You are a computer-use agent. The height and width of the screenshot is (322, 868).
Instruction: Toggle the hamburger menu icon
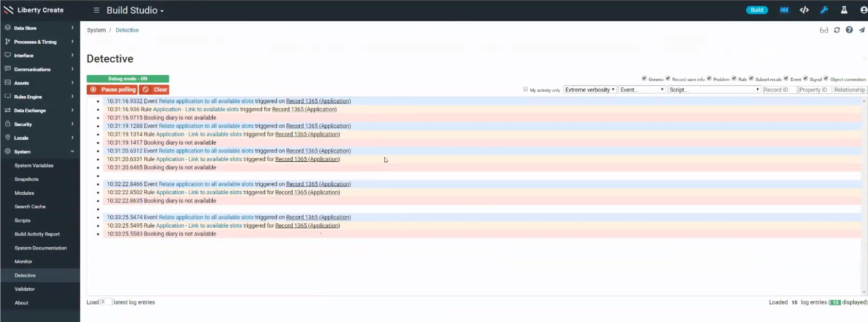click(96, 10)
